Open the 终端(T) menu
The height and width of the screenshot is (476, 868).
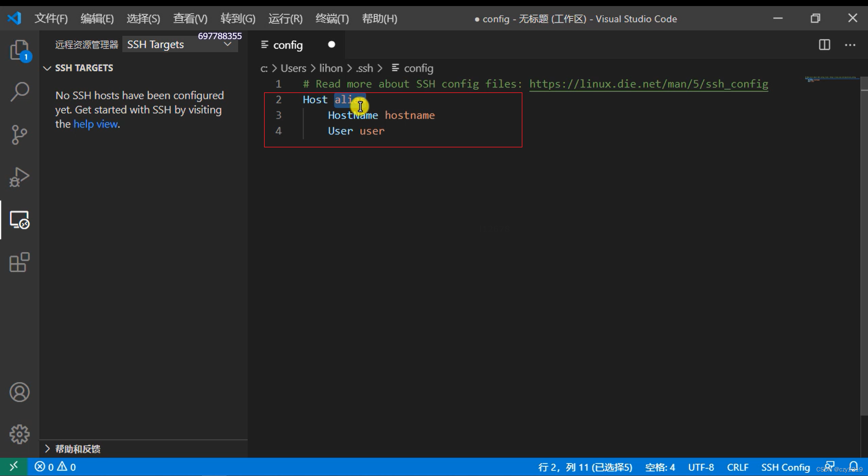[x=332, y=18]
